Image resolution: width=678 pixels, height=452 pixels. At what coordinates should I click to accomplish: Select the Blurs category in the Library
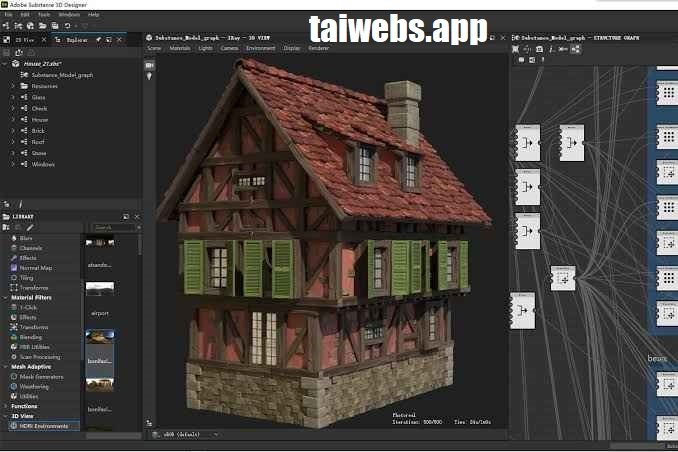26,238
